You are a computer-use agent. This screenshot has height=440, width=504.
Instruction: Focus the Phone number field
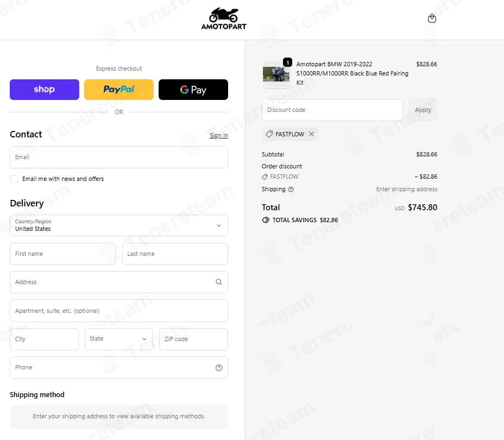pos(119,367)
